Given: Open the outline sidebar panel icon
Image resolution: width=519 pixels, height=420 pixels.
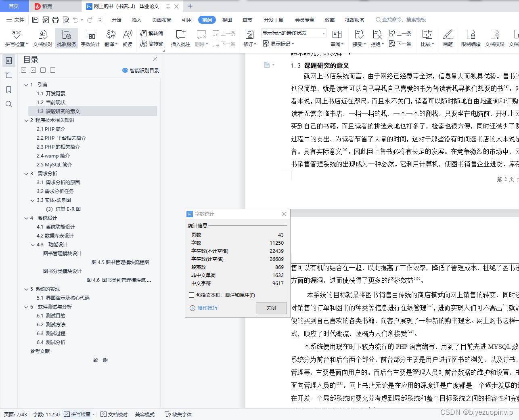Looking at the screenshot, I should coord(8,61).
